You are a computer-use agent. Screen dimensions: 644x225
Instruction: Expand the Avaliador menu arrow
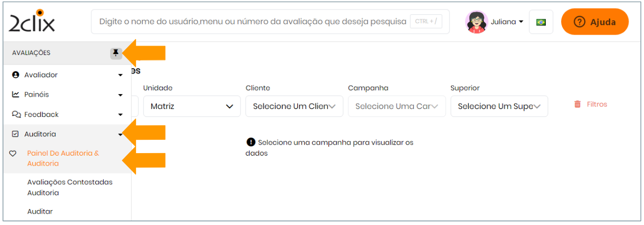[x=120, y=75]
